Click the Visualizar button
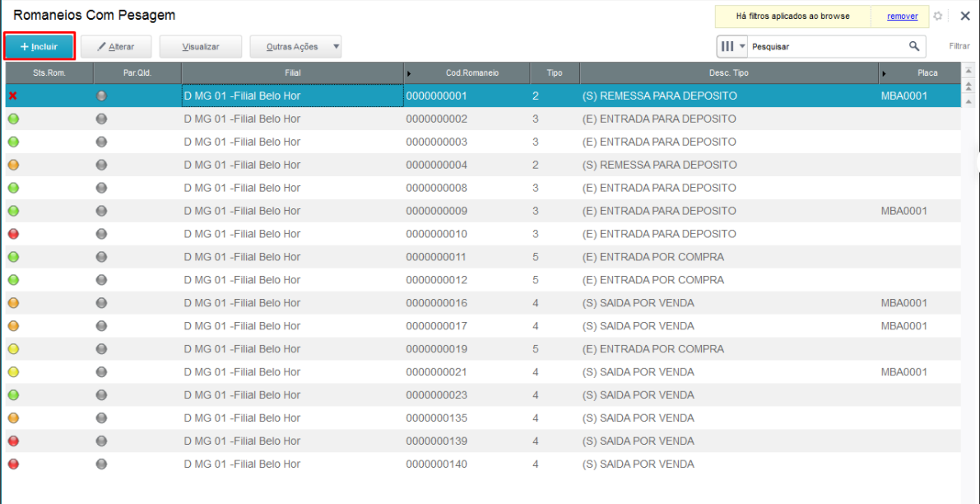This screenshot has width=980, height=504. 200,46
